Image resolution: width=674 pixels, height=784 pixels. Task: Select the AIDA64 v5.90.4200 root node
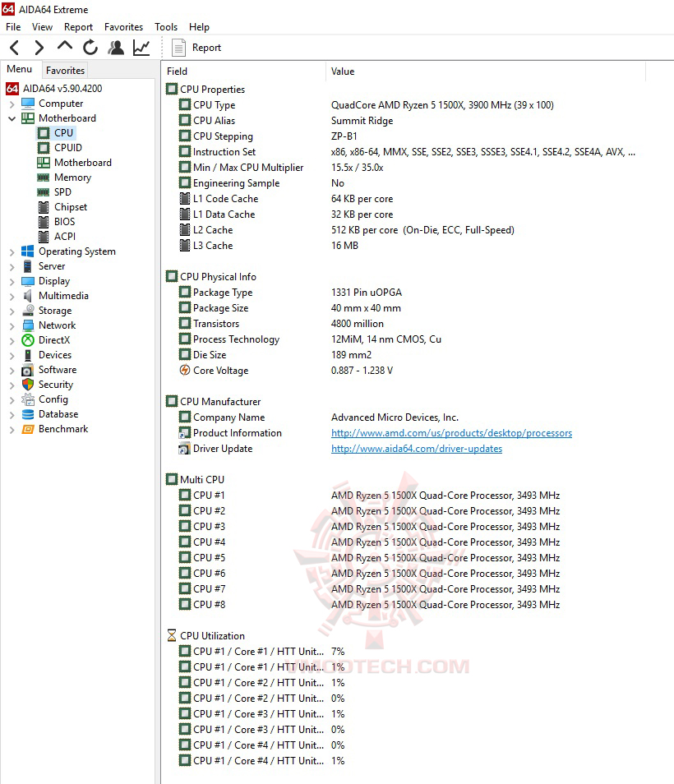point(62,89)
